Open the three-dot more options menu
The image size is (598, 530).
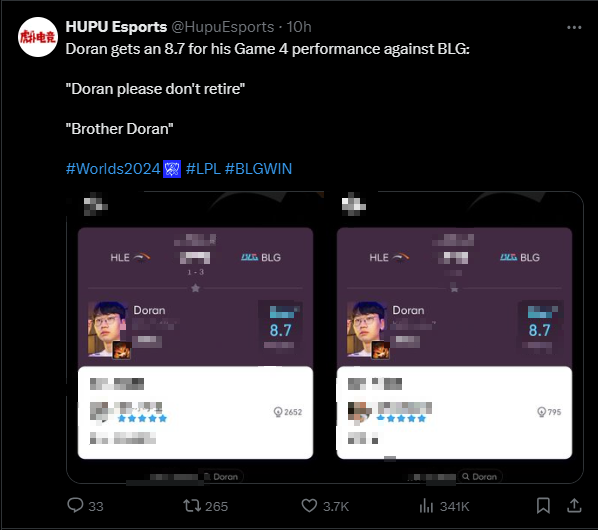[574, 27]
